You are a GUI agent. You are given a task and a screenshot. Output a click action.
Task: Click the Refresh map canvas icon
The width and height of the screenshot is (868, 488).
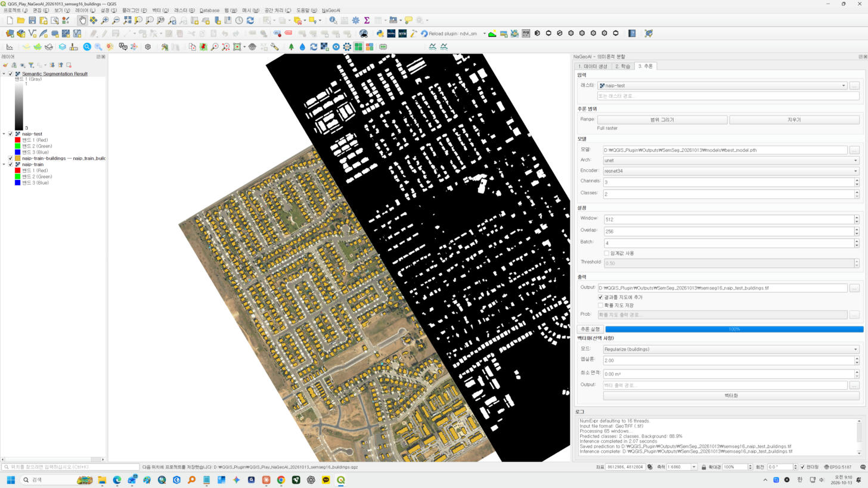(250, 20)
